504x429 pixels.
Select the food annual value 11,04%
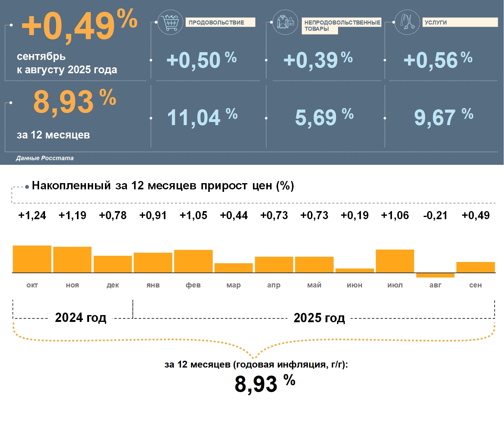[202, 117]
